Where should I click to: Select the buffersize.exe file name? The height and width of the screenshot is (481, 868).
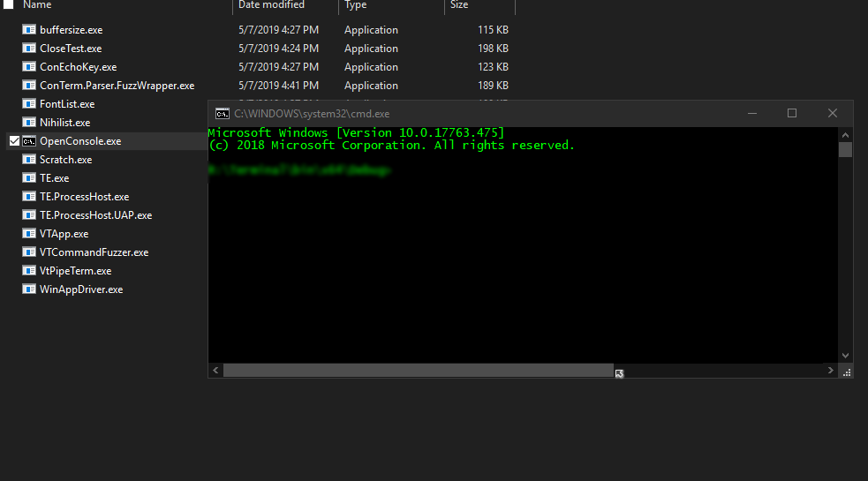71,30
